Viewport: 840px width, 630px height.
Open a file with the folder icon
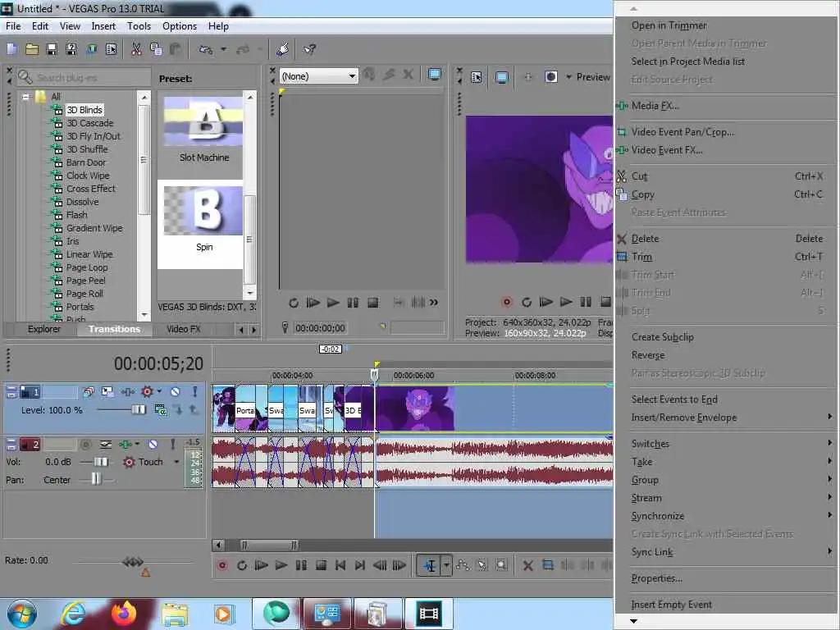pos(32,50)
